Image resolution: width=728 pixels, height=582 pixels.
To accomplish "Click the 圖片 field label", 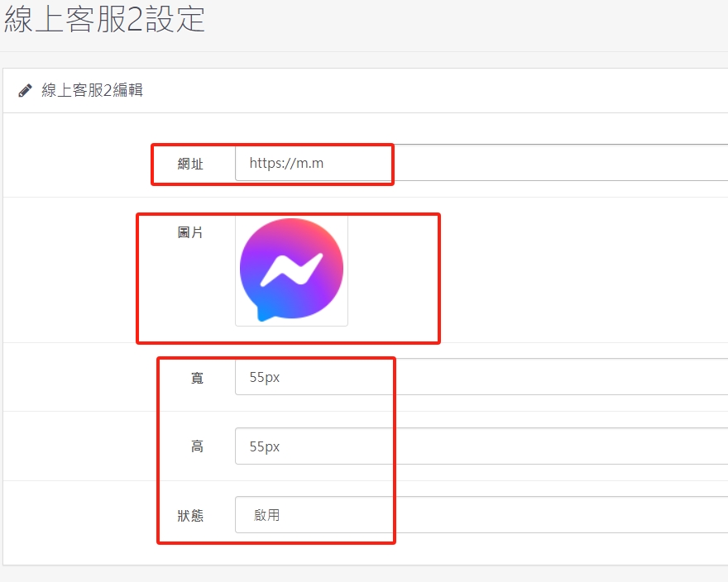I will [190, 232].
